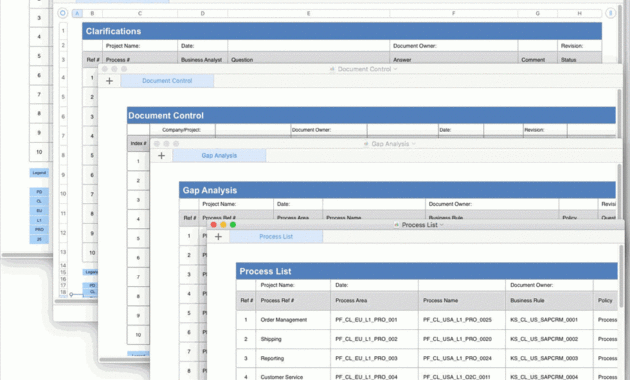630x380 pixels.
Task: Select the Clarifications table title
Action: (113, 31)
